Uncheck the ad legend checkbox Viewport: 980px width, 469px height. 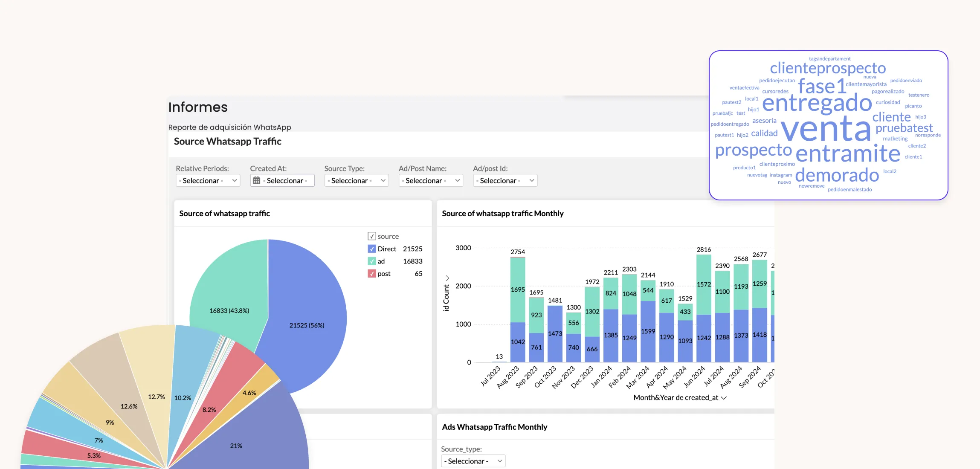click(x=372, y=261)
